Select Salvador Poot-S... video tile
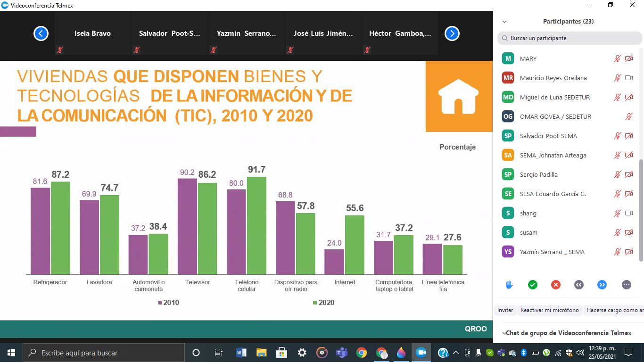Viewport: 644px width, 362px height. [170, 34]
